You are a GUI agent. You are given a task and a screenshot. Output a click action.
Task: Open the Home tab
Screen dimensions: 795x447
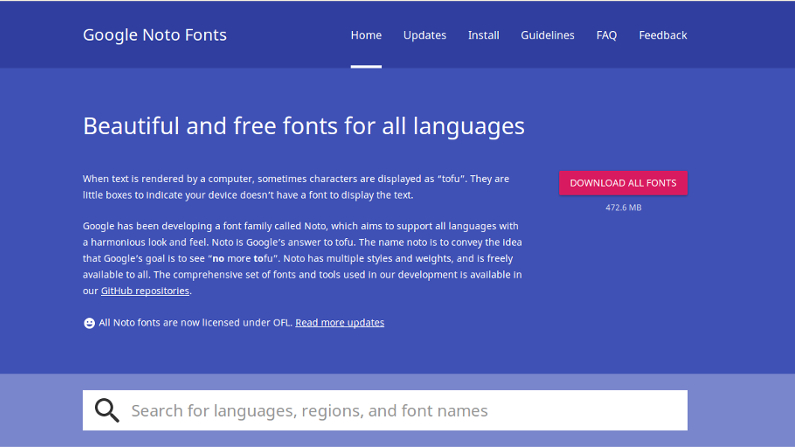coord(366,35)
